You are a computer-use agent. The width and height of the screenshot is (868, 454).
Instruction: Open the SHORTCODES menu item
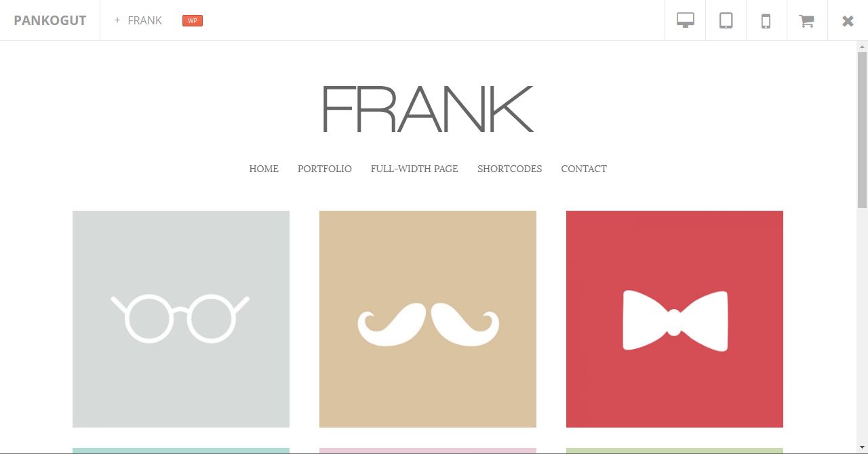pyautogui.click(x=510, y=169)
